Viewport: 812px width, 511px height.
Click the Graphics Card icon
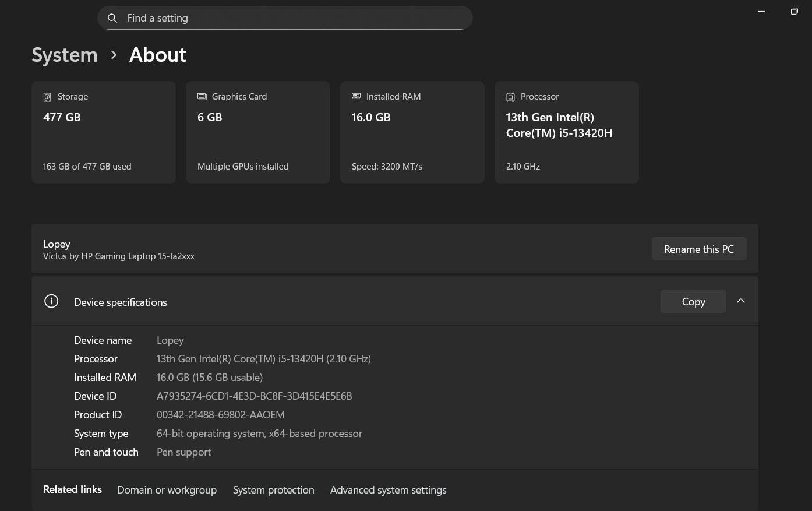click(202, 97)
